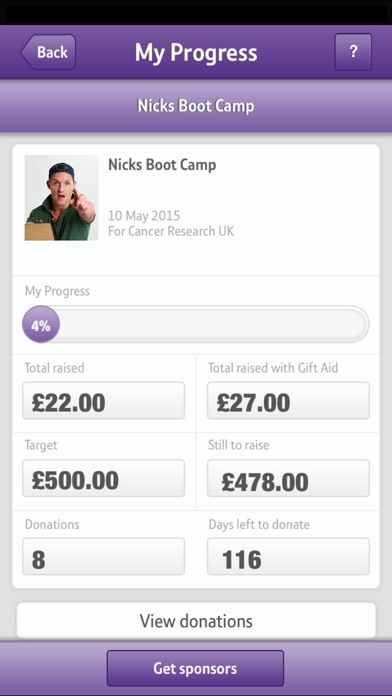392x696 pixels.
Task: Select the Nicks Boot Camp event title text
Action: click(162, 165)
